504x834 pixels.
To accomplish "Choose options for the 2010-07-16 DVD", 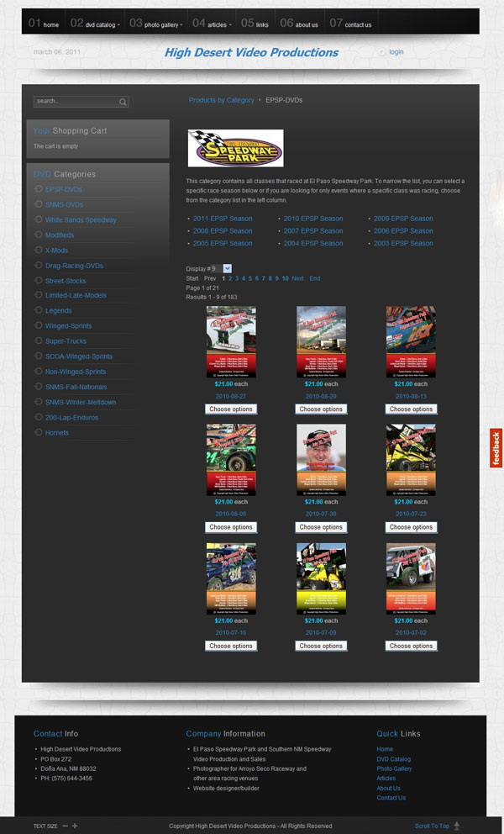I will click(x=231, y=646).
